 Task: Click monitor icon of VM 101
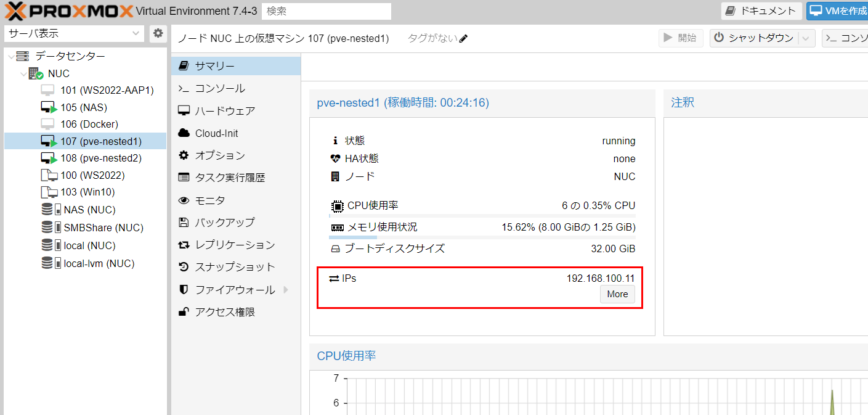coord(48,90)
